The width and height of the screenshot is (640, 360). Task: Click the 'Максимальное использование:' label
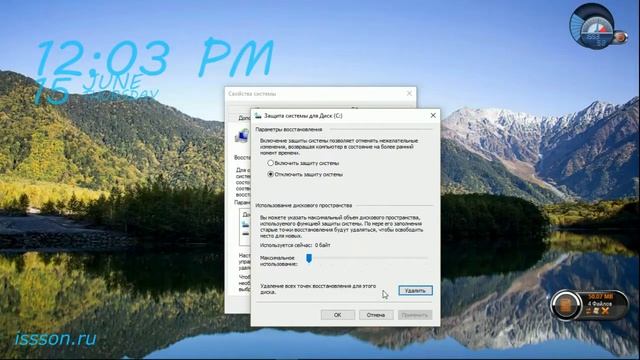[x=279, y=261]
